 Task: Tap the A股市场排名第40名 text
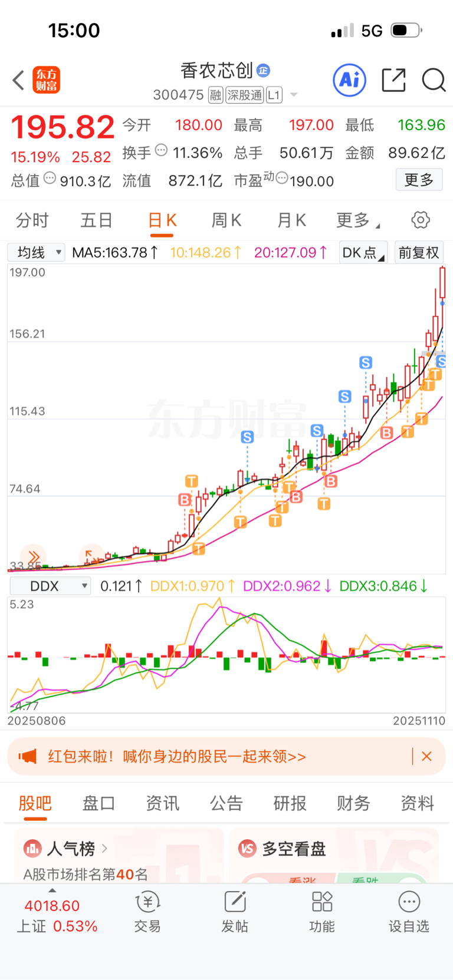86,874
